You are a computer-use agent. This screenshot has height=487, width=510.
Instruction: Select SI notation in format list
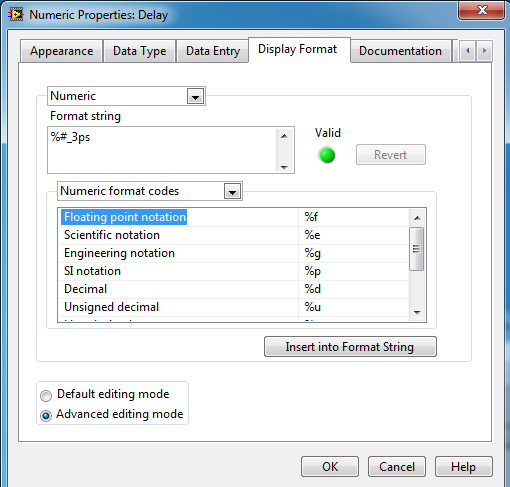point(233,271)
